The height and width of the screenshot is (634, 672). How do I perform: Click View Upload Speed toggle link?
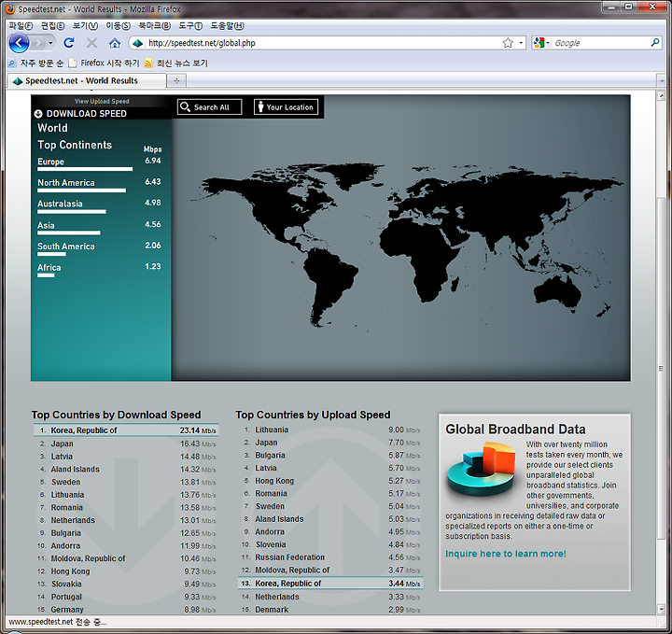(x=102, y=101)
